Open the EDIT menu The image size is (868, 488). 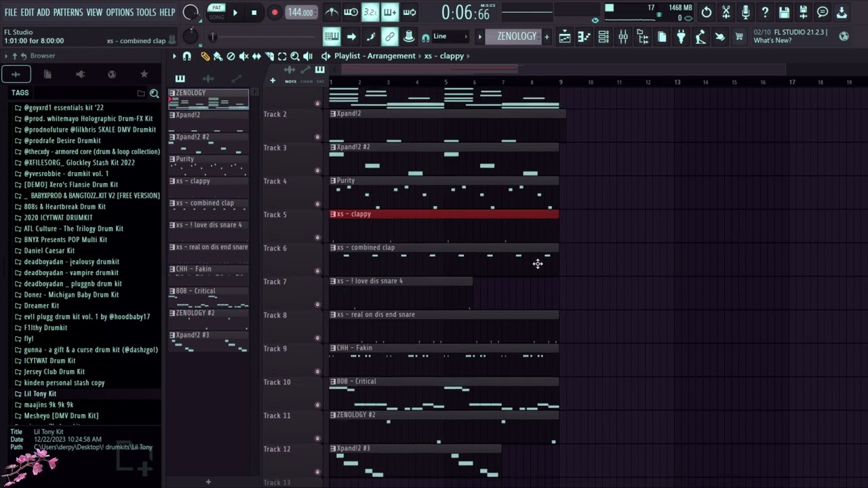pyautogui.click(x=27, y=12)
